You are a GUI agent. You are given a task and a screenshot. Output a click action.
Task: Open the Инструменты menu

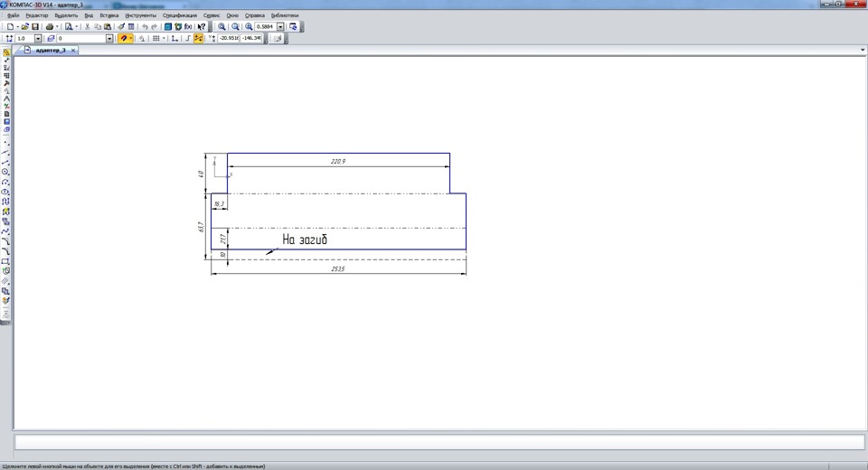[x=141, y=15]
